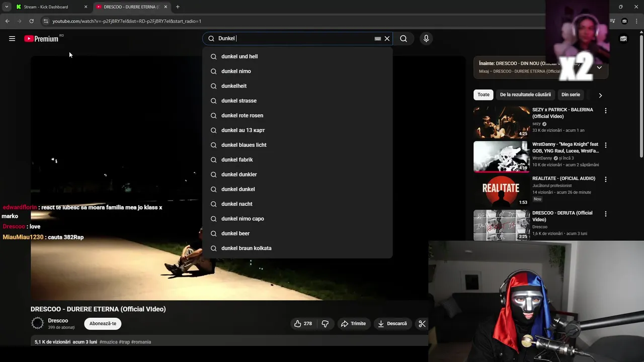This screenshot has height=362, width=644.
Task: Open #trap hashtag link
Action: coord(124,342)
